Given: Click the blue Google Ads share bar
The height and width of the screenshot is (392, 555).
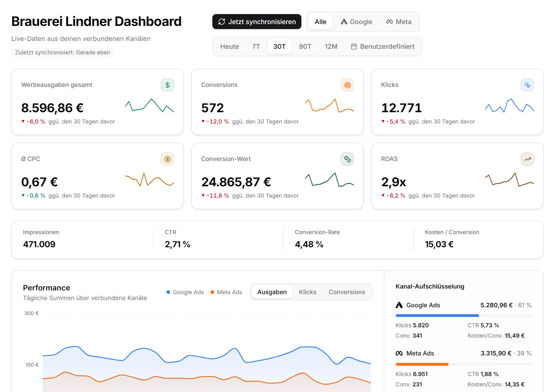Looking at the screenshot, I should [437, 316].
